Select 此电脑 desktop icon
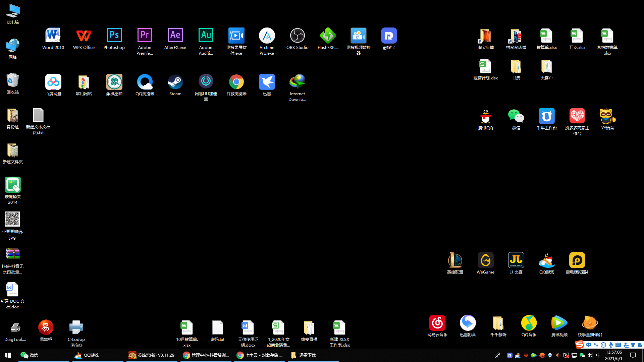This screenshot has height=362, width=644. tap(12, 14)
